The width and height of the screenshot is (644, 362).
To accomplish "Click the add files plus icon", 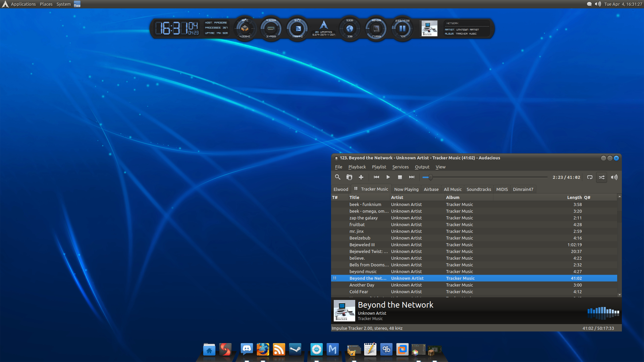I will pos(361,177).
